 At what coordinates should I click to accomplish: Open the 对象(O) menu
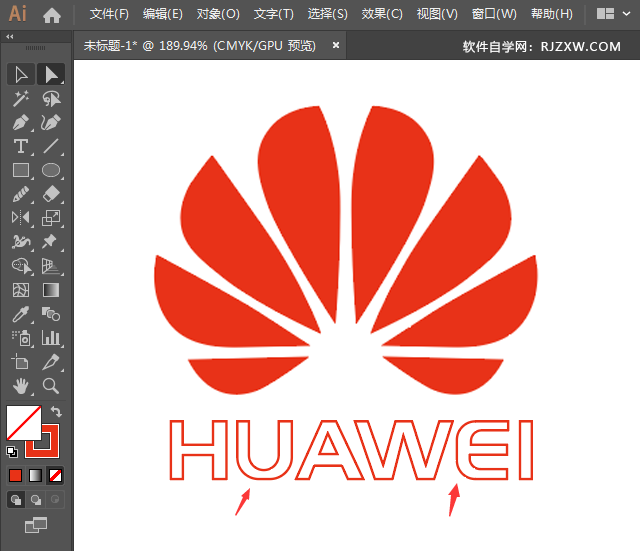pyautogui.click(x=218, y=14)
